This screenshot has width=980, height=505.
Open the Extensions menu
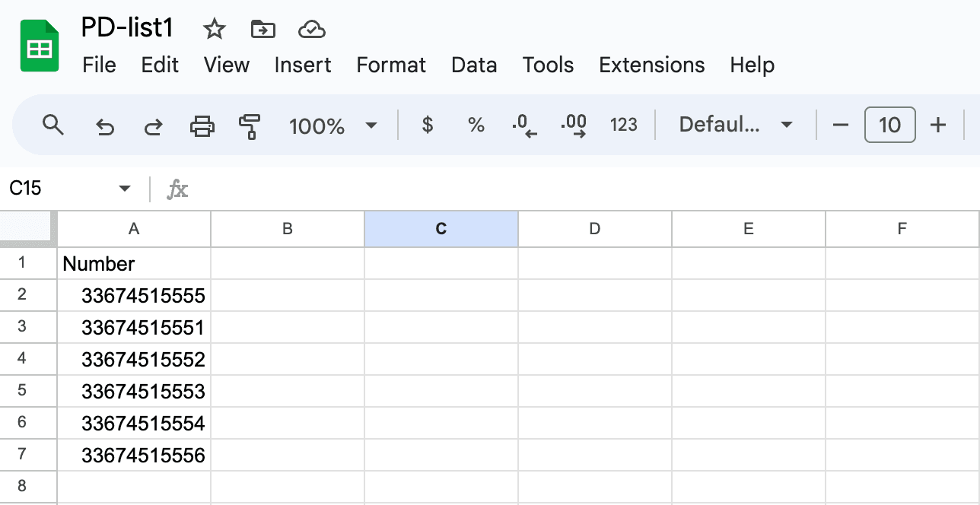click(x=651, y=65)
